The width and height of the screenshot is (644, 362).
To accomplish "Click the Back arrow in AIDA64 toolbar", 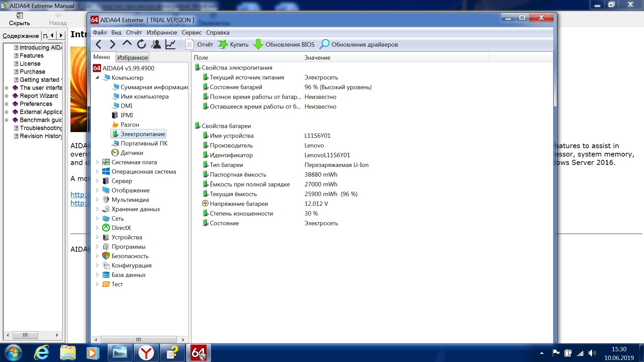I will tap(98, 44).
